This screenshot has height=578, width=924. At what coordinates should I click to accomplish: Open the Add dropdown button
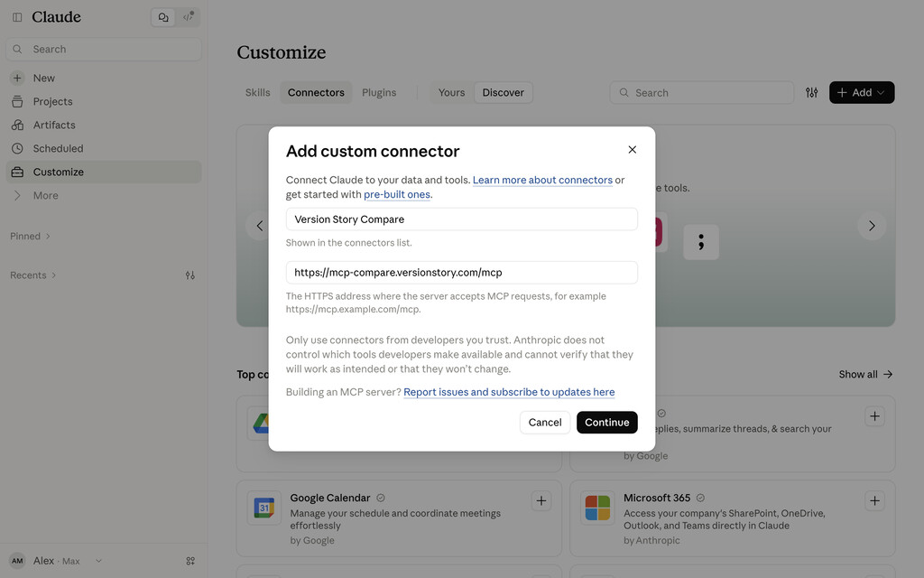click(862, 93)
